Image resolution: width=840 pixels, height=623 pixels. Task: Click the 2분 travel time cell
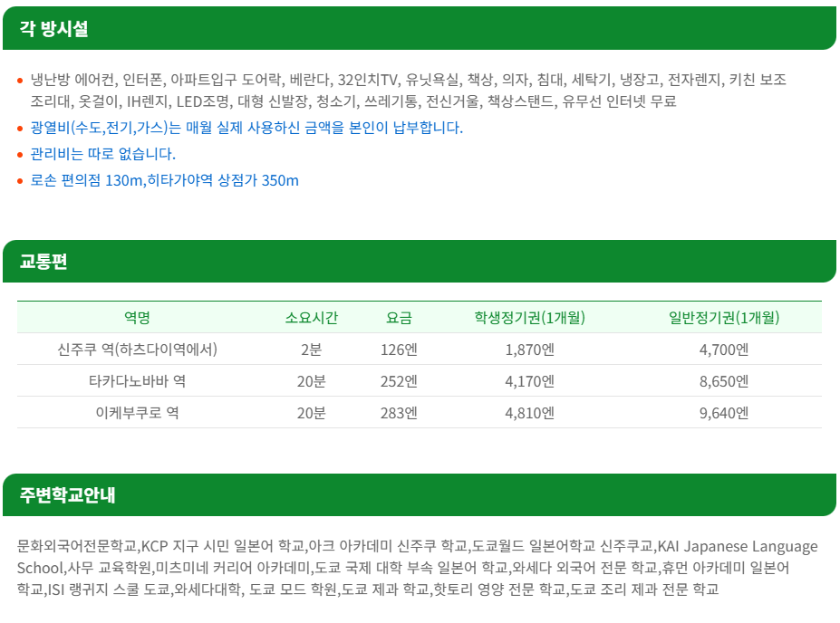311,350
